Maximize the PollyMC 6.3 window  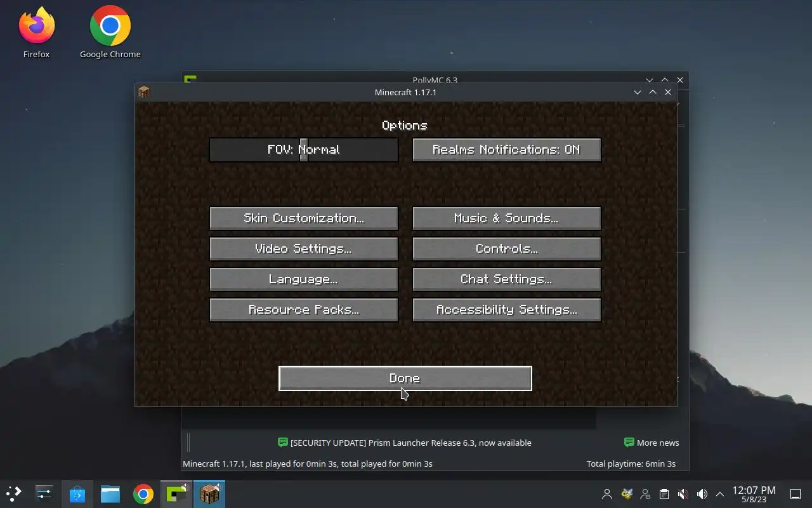tap(665, 80)
